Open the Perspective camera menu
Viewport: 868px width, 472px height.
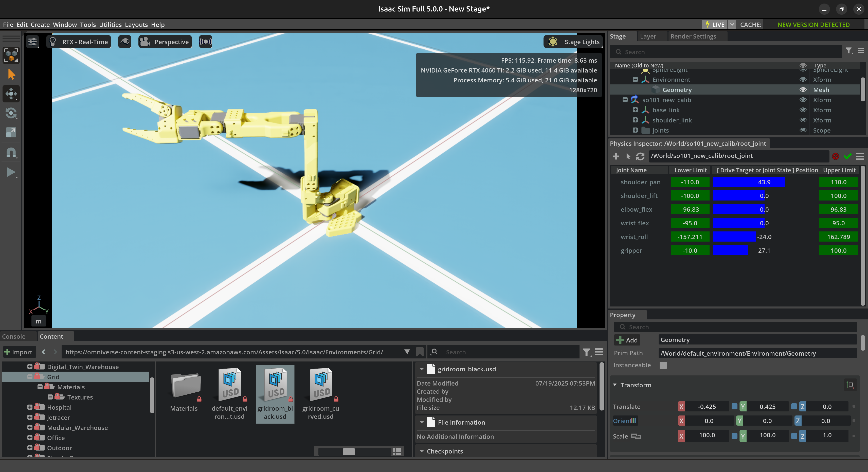pyautogui.click(x=165, y=42)
